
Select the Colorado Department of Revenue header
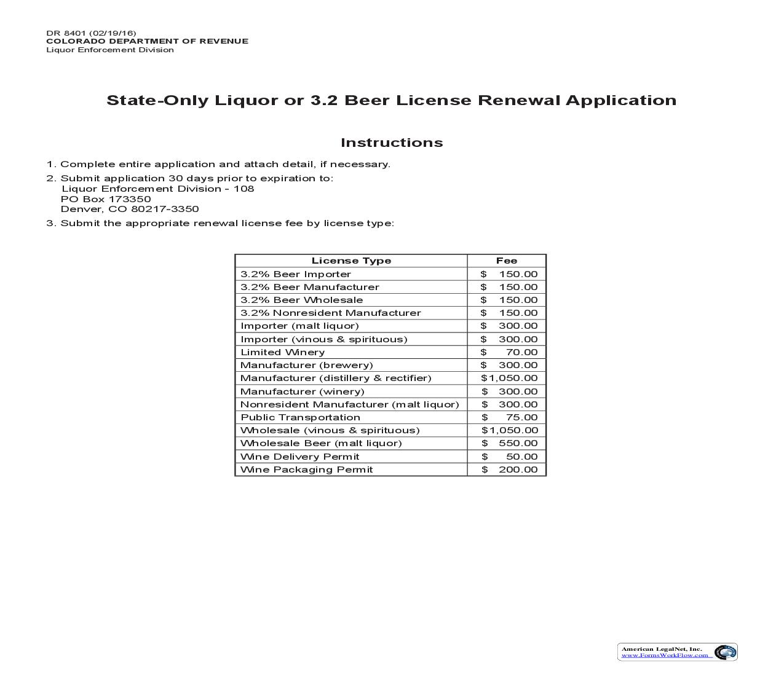click(x=146, y=41)
